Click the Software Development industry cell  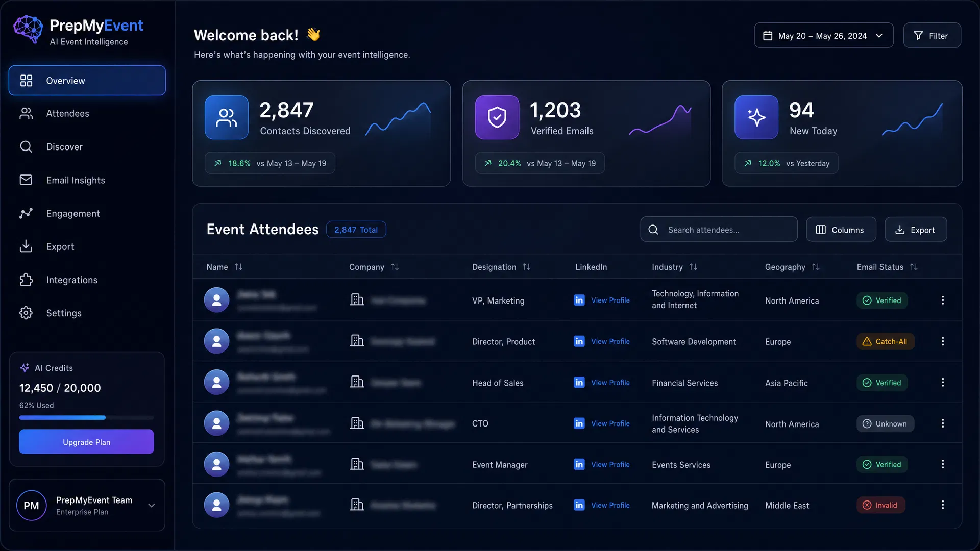694,342
